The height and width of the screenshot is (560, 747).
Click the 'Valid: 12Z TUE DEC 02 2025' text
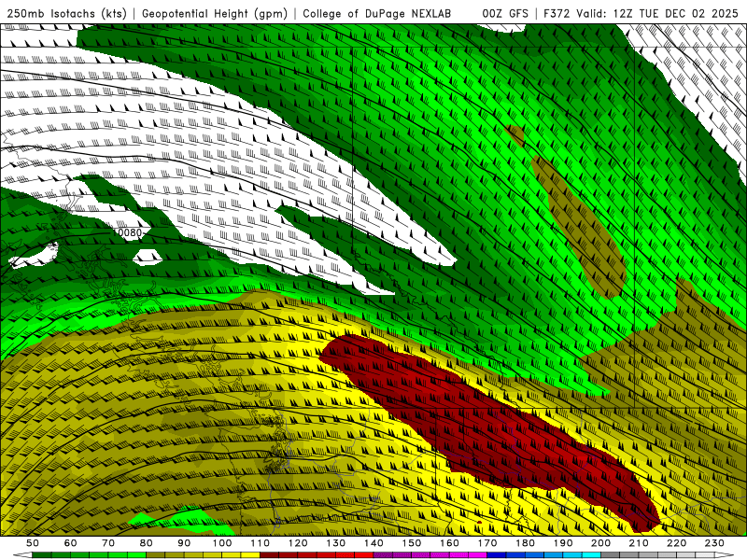(x=657, y=14)
